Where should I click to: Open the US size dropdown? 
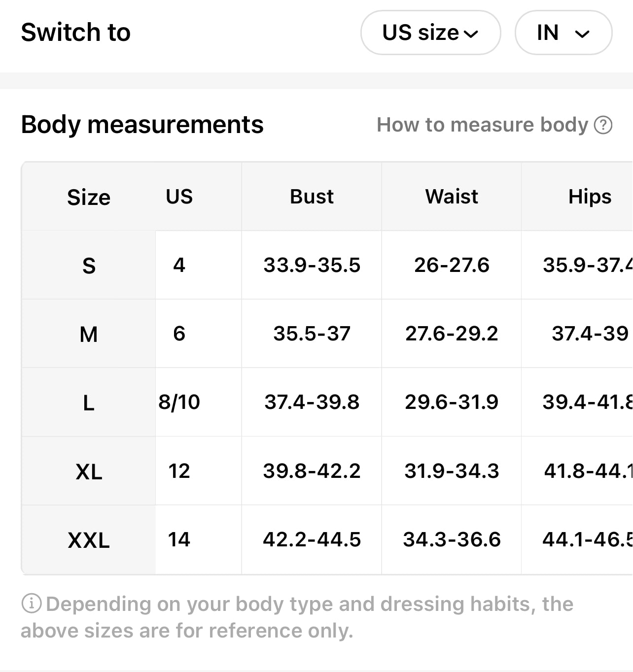(430, 33)
